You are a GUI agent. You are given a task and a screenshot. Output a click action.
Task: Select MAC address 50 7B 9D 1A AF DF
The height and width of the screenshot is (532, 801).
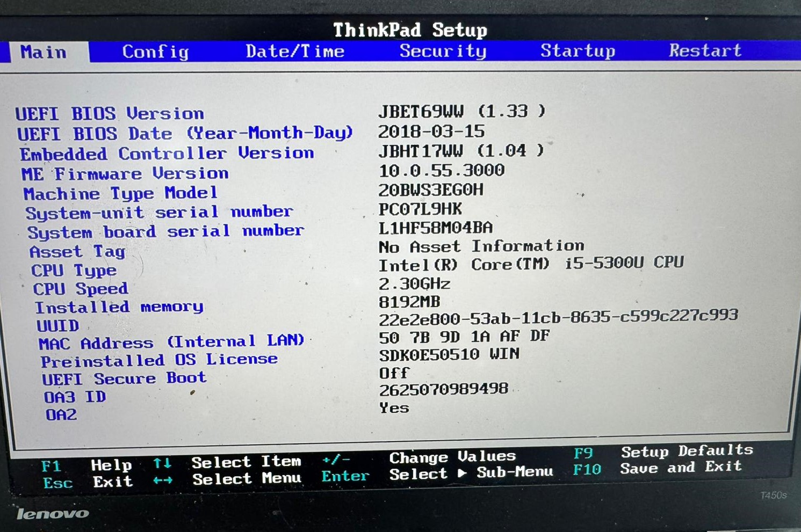coord(465,337)
